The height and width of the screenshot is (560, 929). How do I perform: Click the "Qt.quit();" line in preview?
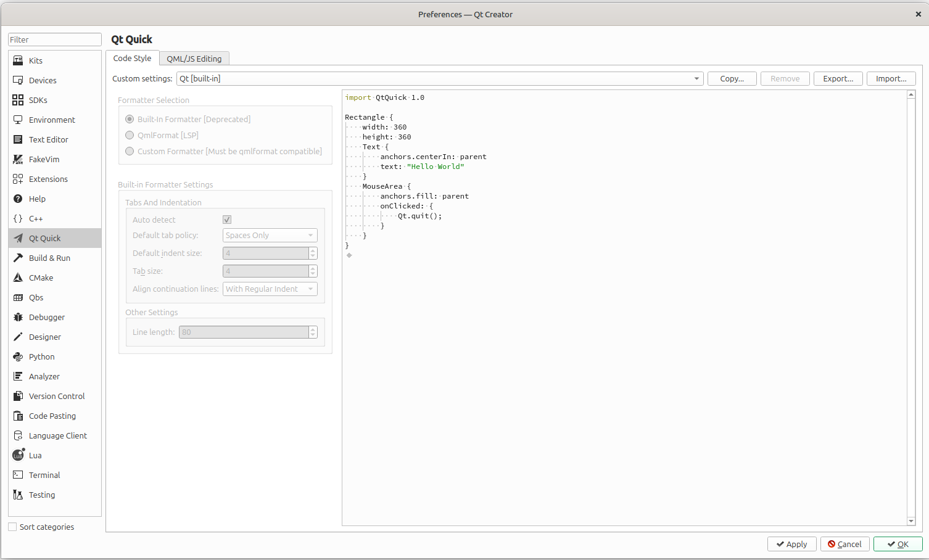(x=420, y=216)
